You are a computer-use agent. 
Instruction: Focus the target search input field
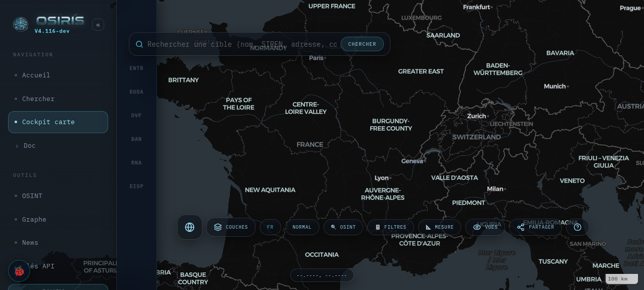point(242,44)
